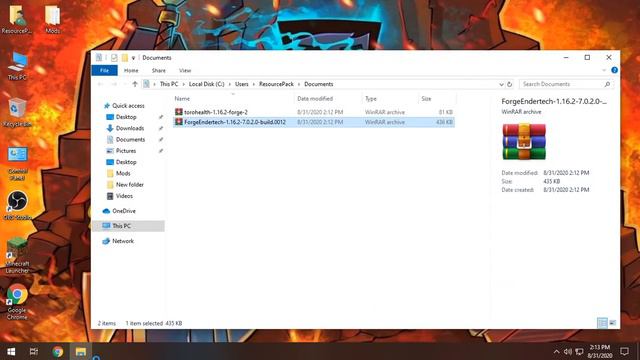Open Chrome from the taskbar
This screenshot has height=360, width=640.
(x=58, y=351)
